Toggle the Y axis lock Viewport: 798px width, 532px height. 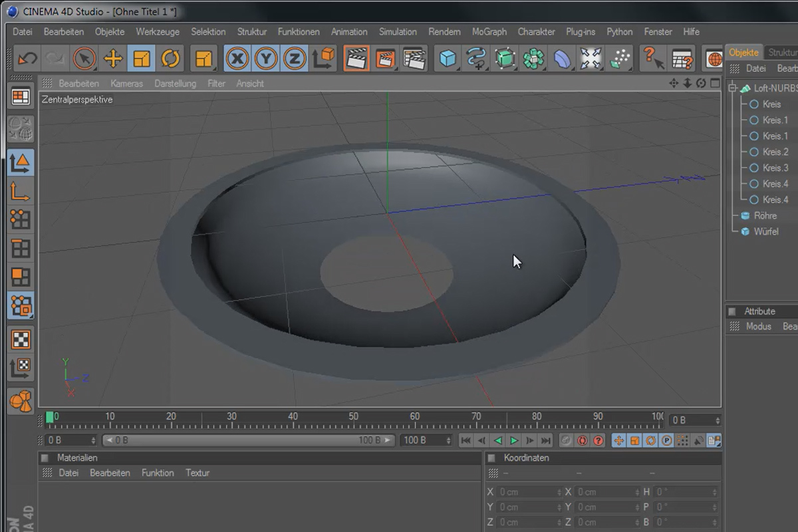[266, 59]
